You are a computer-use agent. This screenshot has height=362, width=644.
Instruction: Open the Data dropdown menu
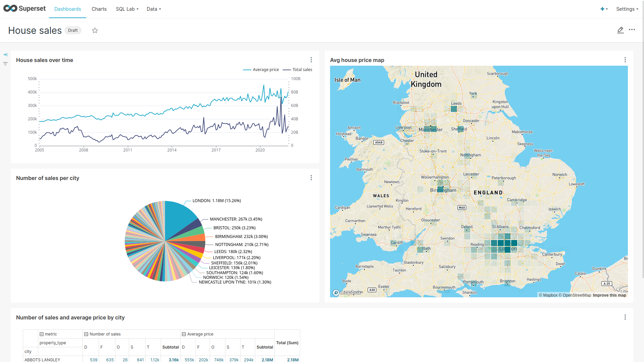(154, 9)
